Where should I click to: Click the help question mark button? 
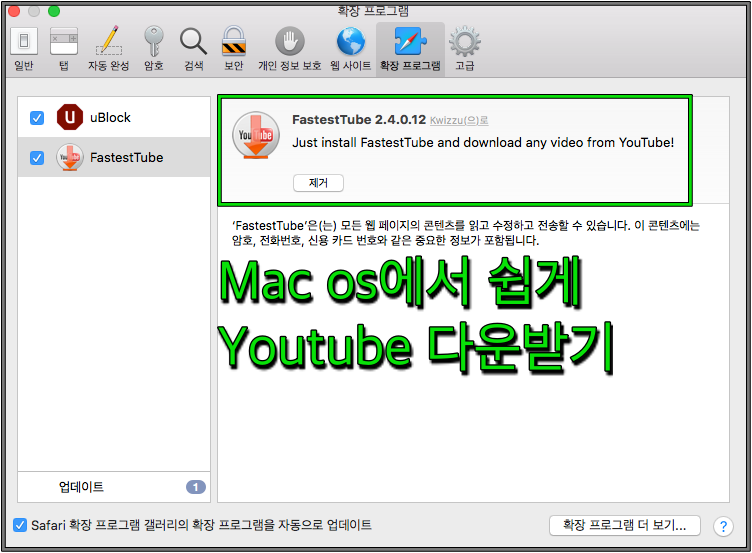click(x=723, y=526)
